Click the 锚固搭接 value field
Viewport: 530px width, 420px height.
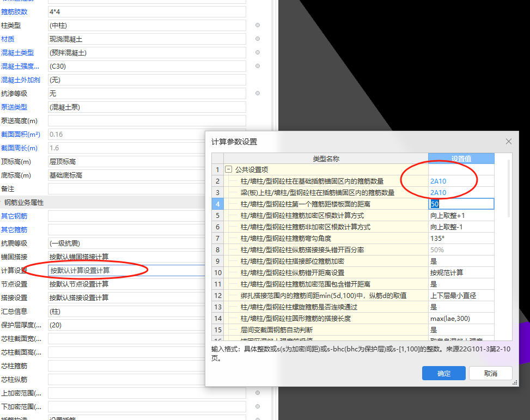tap(127, 257)
